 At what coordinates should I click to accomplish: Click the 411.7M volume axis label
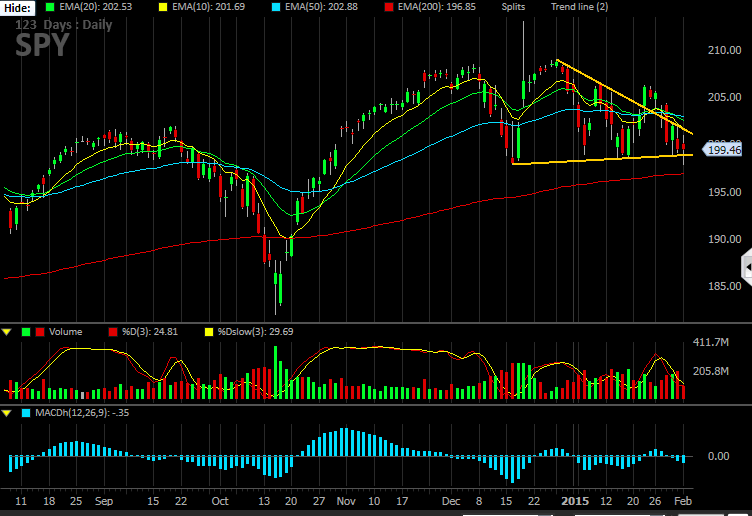pos(711,342)
